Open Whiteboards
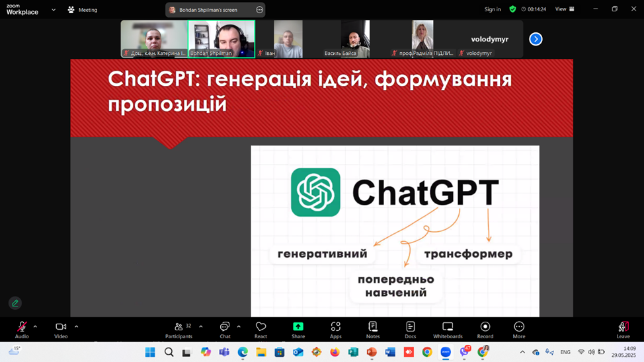The image size is (644, 362). tap(448, 330)
